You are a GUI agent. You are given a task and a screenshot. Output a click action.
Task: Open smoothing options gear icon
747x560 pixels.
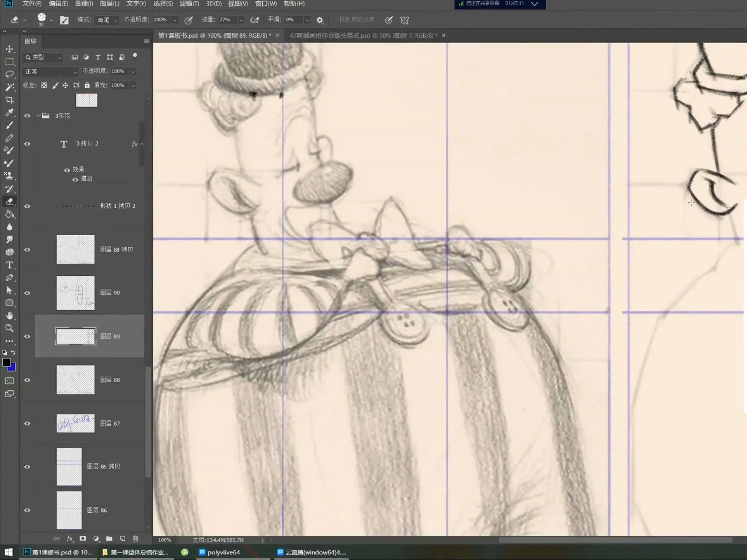coord(320,20)
